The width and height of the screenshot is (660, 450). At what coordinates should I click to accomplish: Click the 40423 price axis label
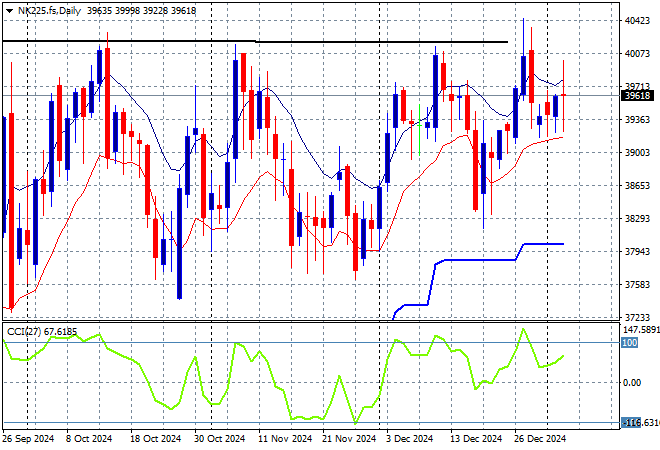tap(637, 20)
